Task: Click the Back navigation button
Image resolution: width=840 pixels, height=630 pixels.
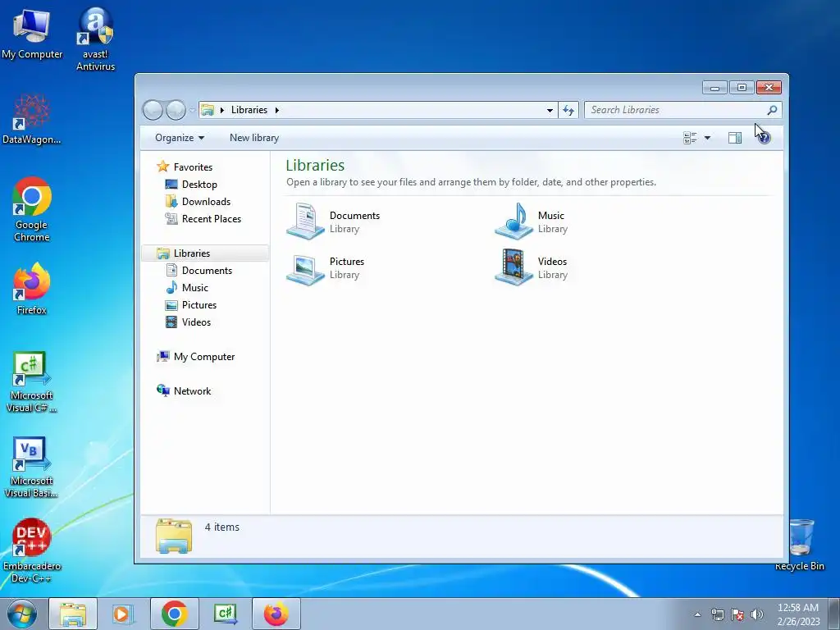Action: coord(153,110)
